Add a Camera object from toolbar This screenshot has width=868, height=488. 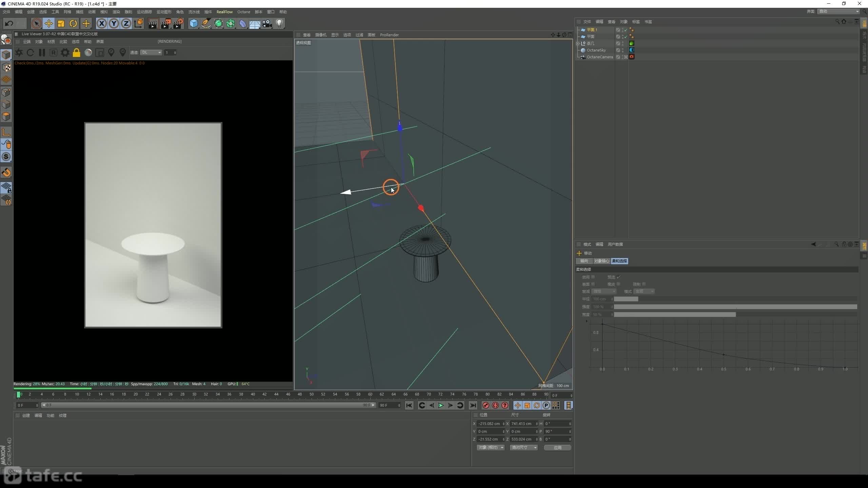[x=267, y=23]
